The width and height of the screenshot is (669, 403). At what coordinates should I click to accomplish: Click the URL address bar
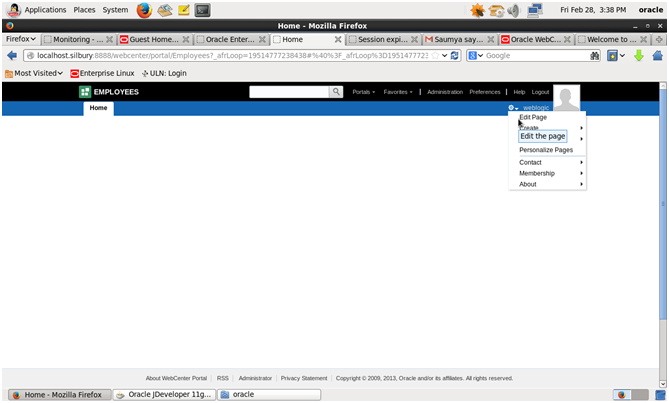pos(232,55)
